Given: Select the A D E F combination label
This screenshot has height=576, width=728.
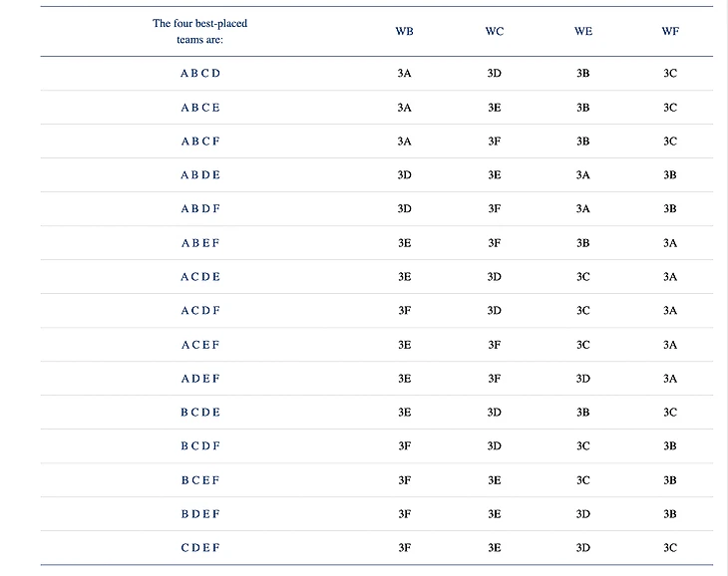Looking at the screenshot, I should 200,379.
